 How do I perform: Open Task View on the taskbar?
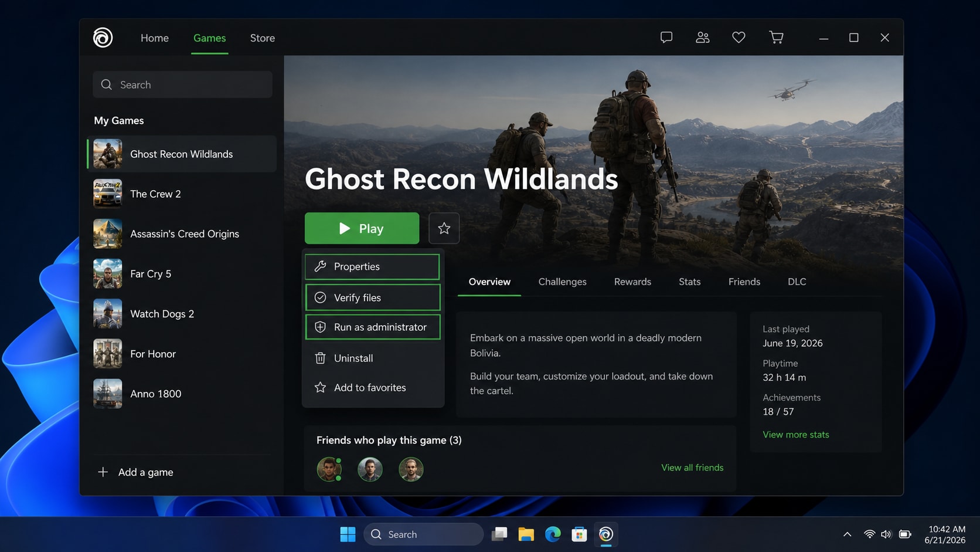point(499,534)
